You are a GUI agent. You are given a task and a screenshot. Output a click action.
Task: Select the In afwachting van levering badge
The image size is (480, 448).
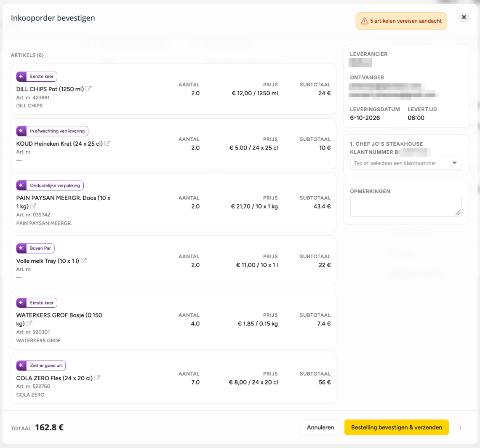pyautogui.click(x=52, y=131)
